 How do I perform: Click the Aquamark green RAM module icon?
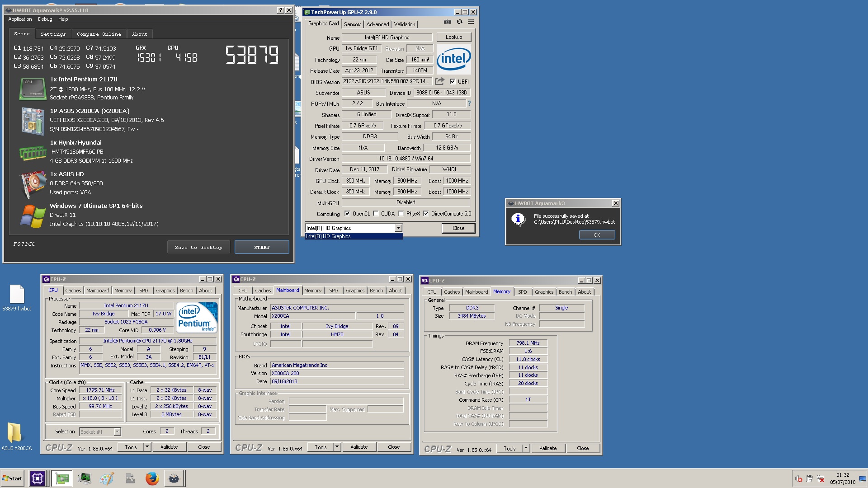tap(33, 153)
